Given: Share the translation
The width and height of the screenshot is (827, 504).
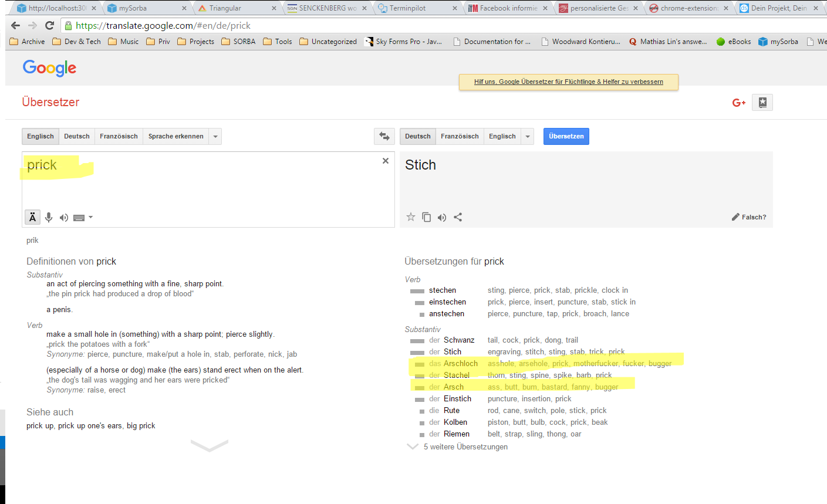Looking at the screenshot, I should coord(458,217).
